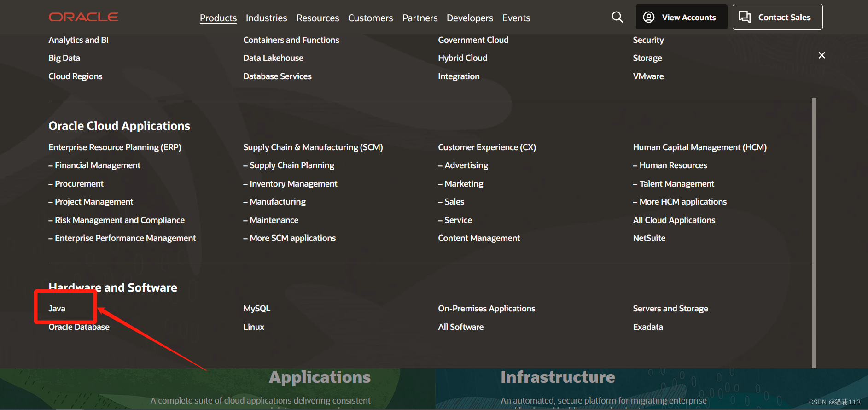
Task: Open On-Premises Applications link
Action: pyautogui.click(x=487, y=309)
